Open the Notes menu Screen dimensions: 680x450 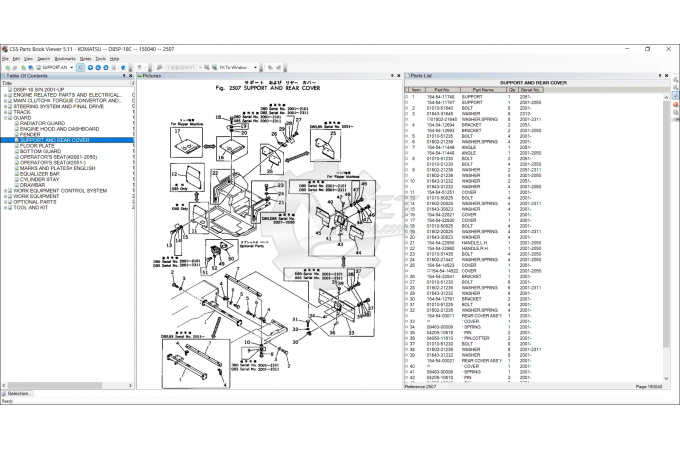click(85, 59)
